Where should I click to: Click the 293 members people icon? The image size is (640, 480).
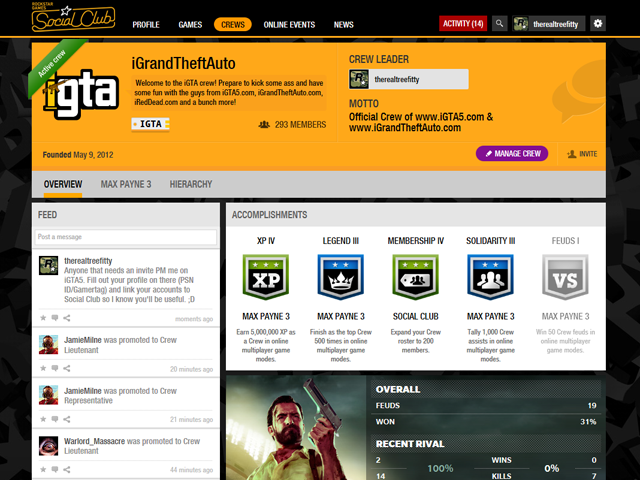click(x=264, y=124)
